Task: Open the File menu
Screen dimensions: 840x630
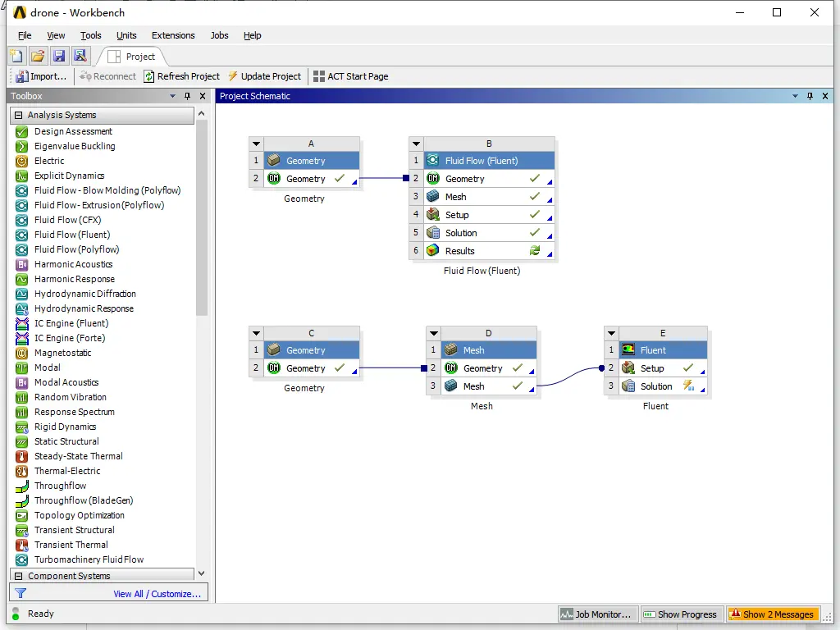Action: [x=25, y=35]
